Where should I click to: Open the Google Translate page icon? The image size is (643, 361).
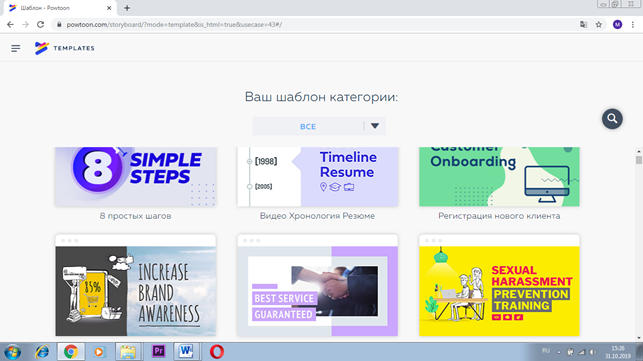pyautogui.click(x=583, y=25)
